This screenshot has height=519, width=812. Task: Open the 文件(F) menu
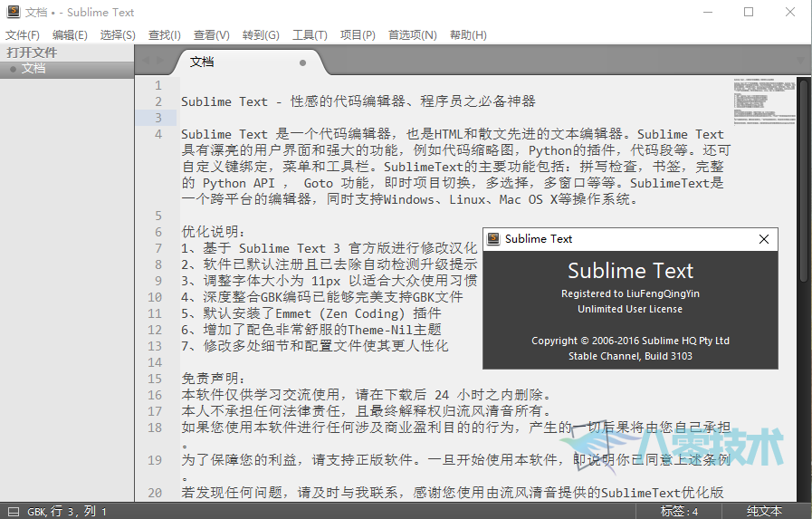tap(23, 35)
